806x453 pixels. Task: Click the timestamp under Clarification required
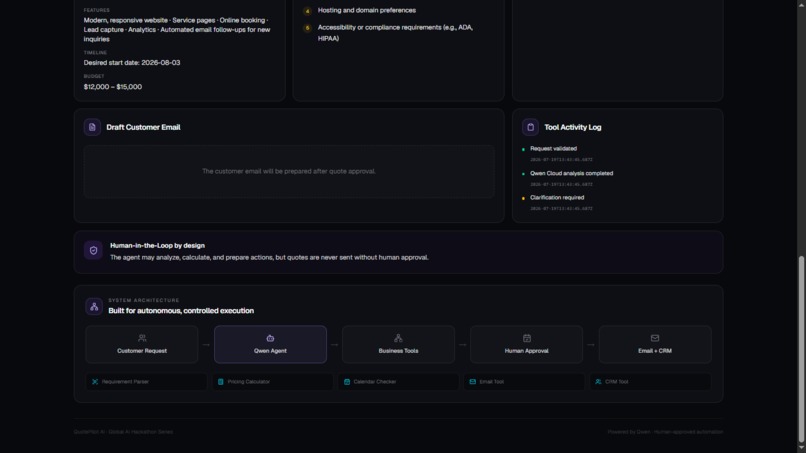561,209
